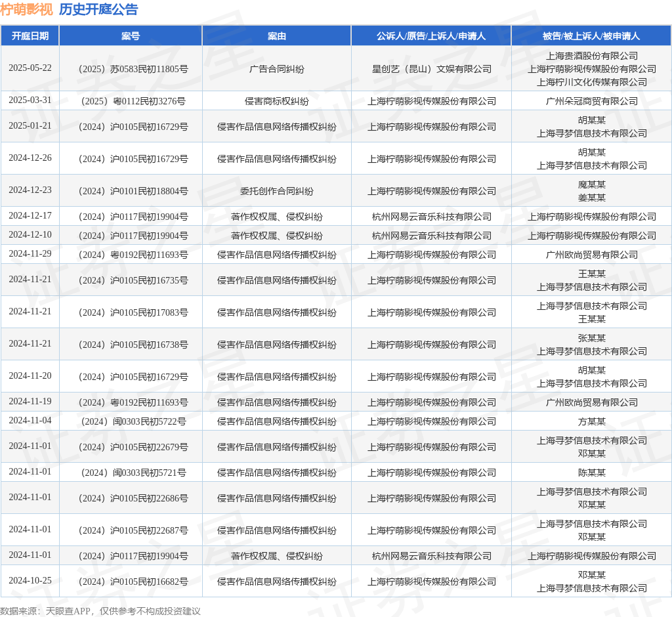Click defendant 广州朵冠商贸有限公司
The height and width of the screenshot is (617, 672).
coord(592,101)
